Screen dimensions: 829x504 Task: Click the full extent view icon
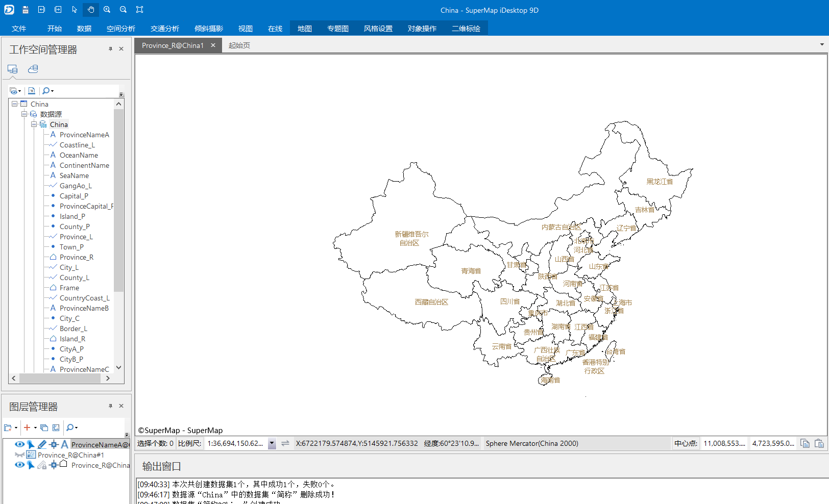(x=139, y=10)
